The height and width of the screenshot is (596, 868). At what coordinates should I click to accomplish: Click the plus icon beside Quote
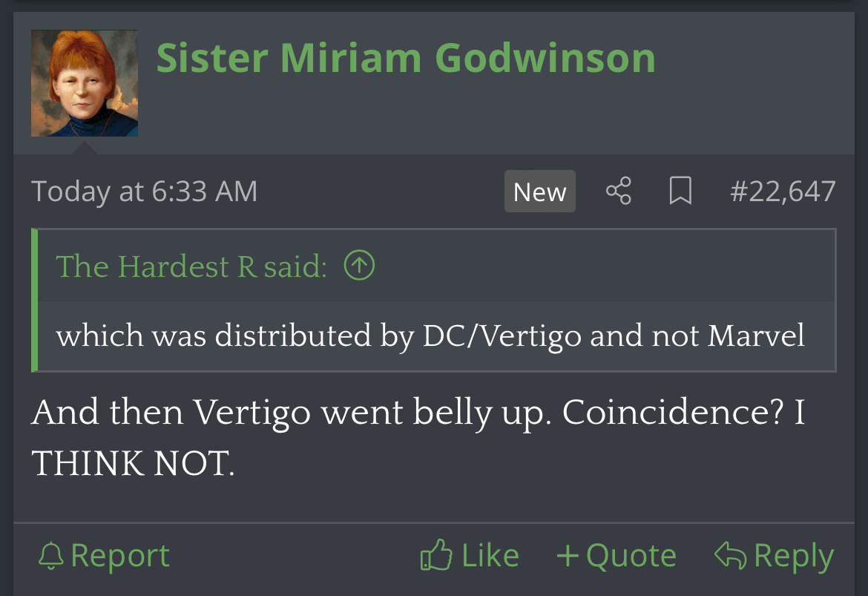pyautogui.click(x=568, y=555)
